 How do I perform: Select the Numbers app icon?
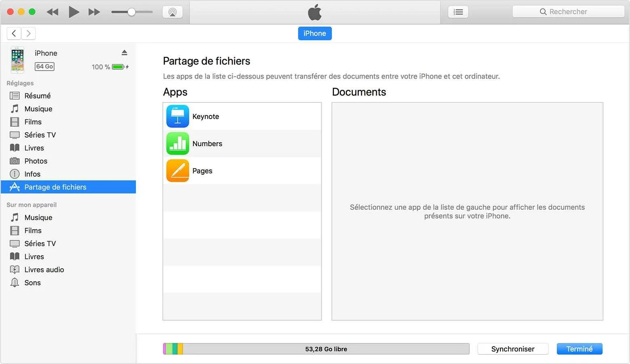coord(178,144)
